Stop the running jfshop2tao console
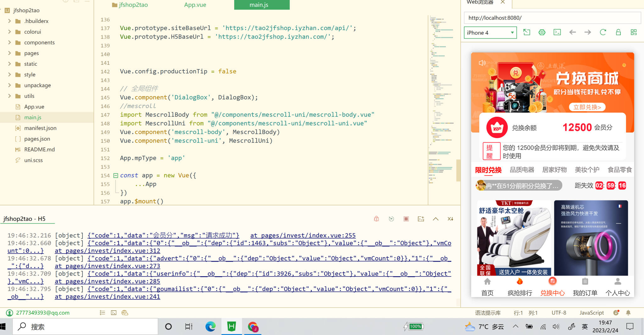Viewport: 644px width, 335px height. point(406,219)
